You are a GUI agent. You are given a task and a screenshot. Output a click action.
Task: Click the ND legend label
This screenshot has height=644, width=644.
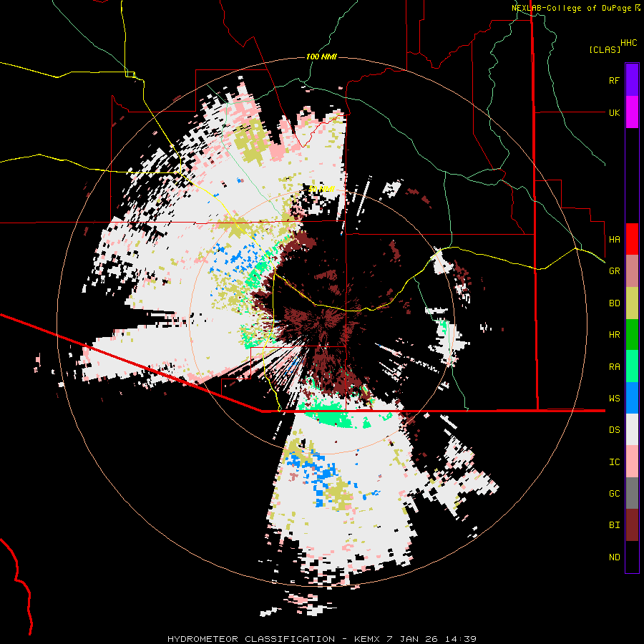point(614,557)
